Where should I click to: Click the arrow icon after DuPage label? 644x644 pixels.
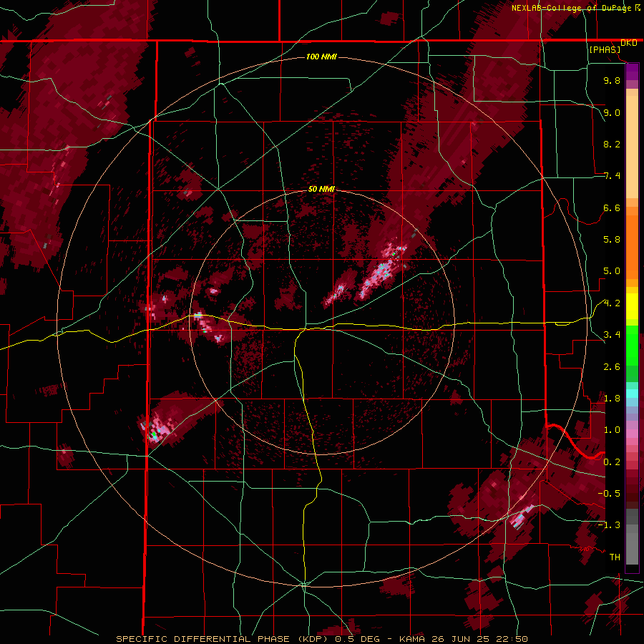tap(638, 7)
